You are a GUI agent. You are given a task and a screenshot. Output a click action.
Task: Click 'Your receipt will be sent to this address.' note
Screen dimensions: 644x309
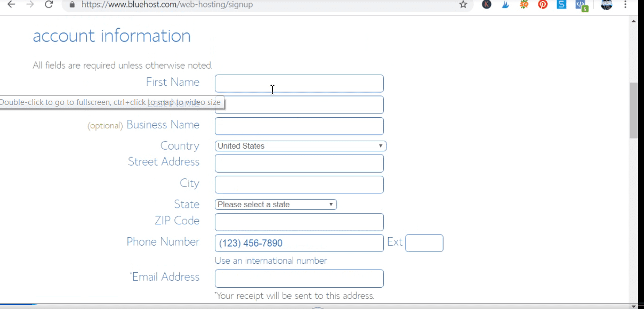tap(295, 296)
